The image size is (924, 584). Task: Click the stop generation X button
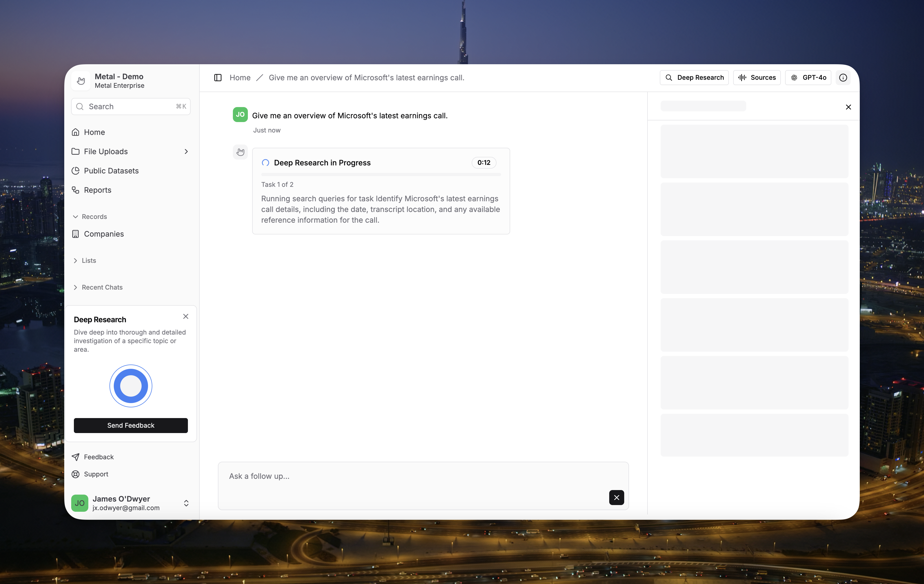pos(616,497)
